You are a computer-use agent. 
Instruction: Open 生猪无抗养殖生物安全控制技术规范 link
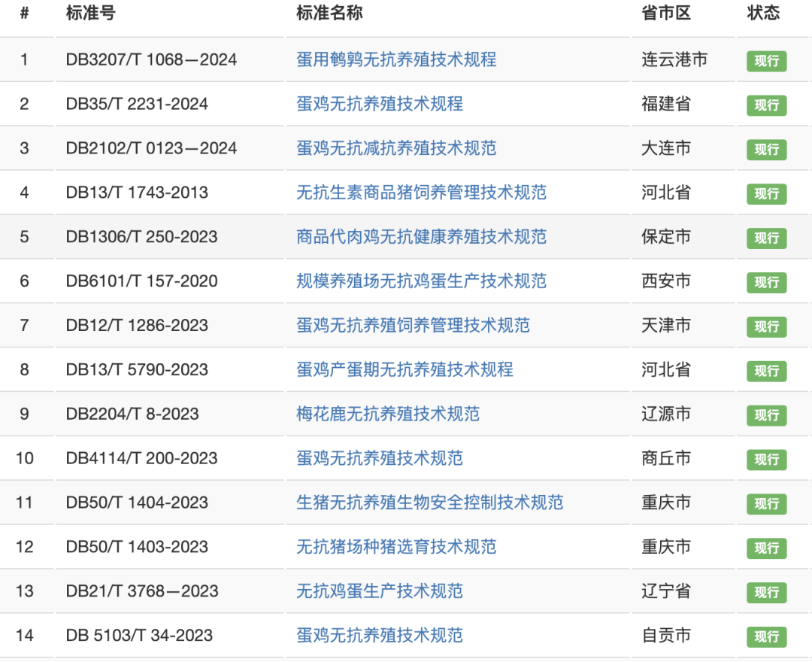[430, 503]
